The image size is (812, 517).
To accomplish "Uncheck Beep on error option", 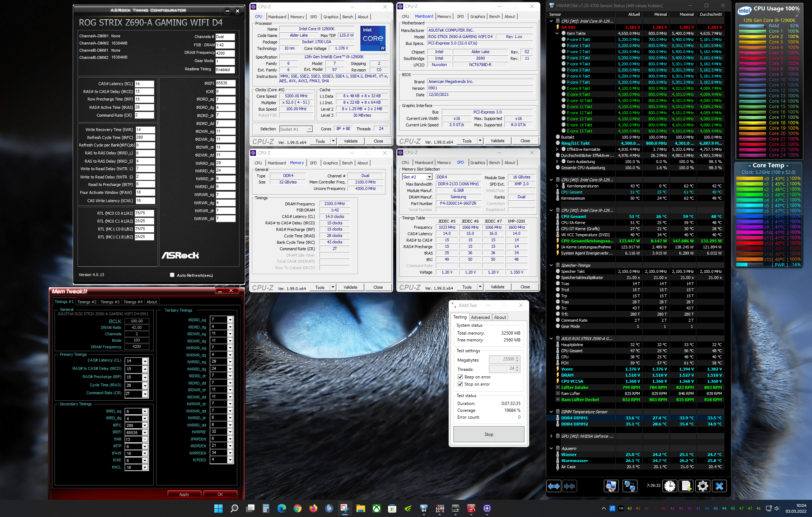I will (x=460, y=377).
